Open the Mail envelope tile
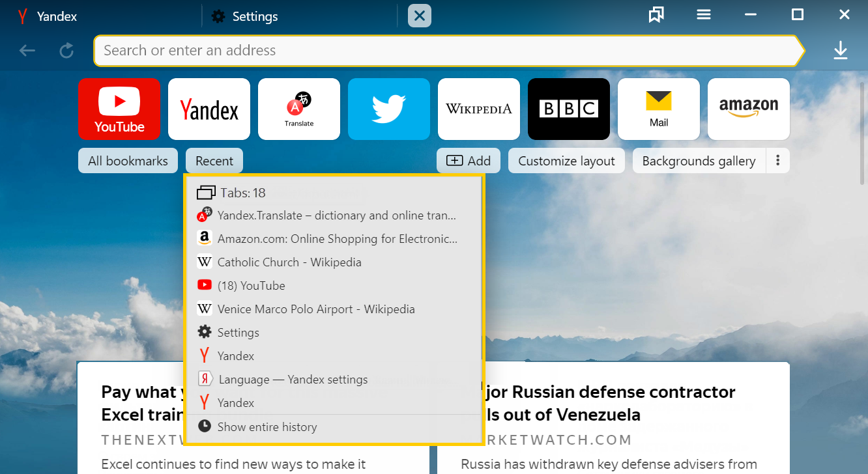Viewport: 868px width, 474px height. click(x=659, y=109)
